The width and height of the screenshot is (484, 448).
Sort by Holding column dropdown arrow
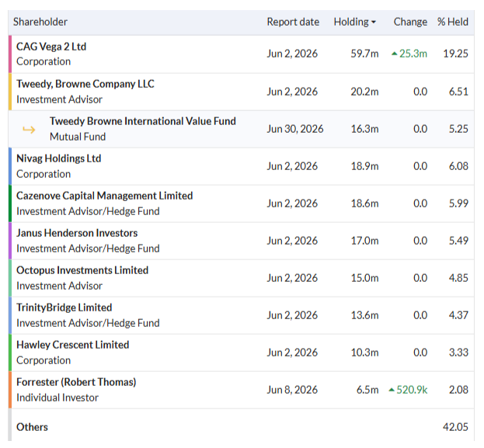point(374,23)
